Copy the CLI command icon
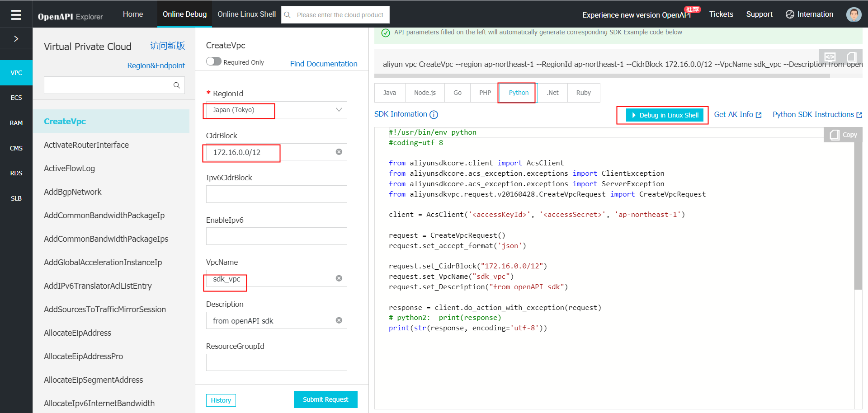 pyautogui.click(x=851, y=57)
